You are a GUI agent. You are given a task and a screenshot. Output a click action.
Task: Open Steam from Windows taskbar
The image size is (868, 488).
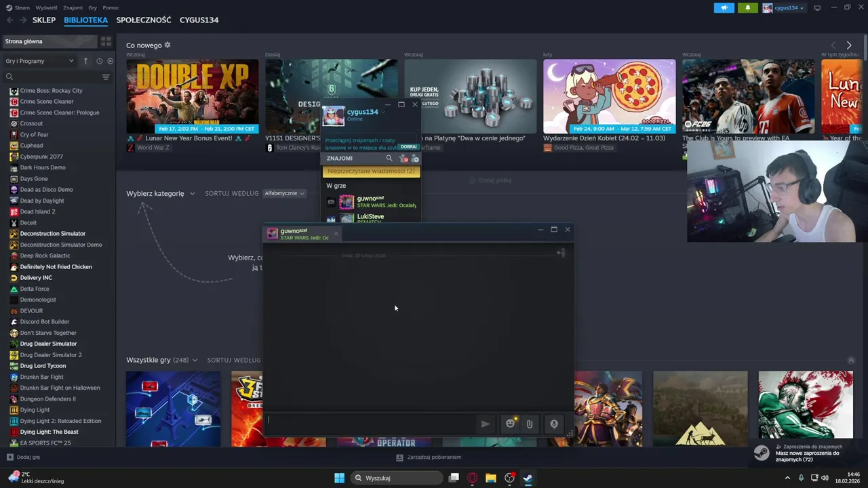528,478
